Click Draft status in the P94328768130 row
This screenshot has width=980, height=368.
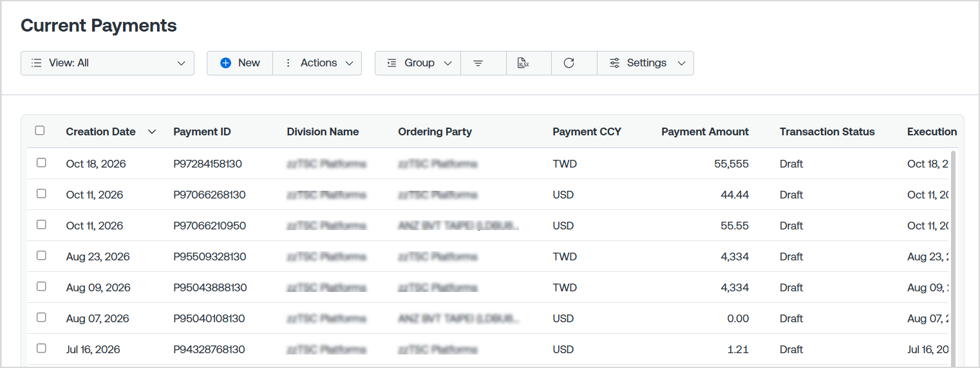791,349
